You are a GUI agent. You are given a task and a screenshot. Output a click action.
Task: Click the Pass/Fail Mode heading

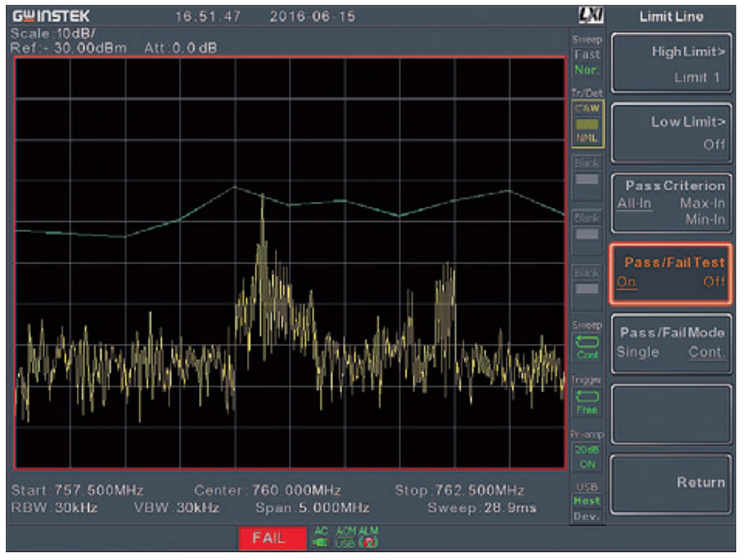672,332
